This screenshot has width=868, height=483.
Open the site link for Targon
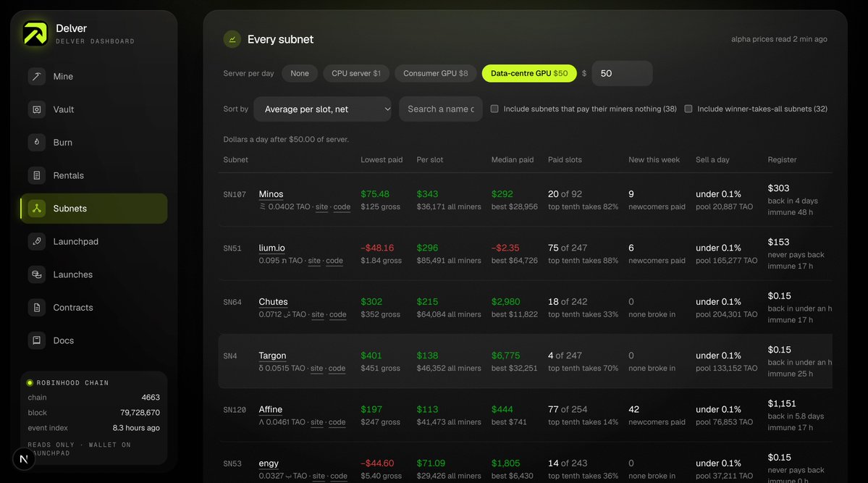point(316,369)
